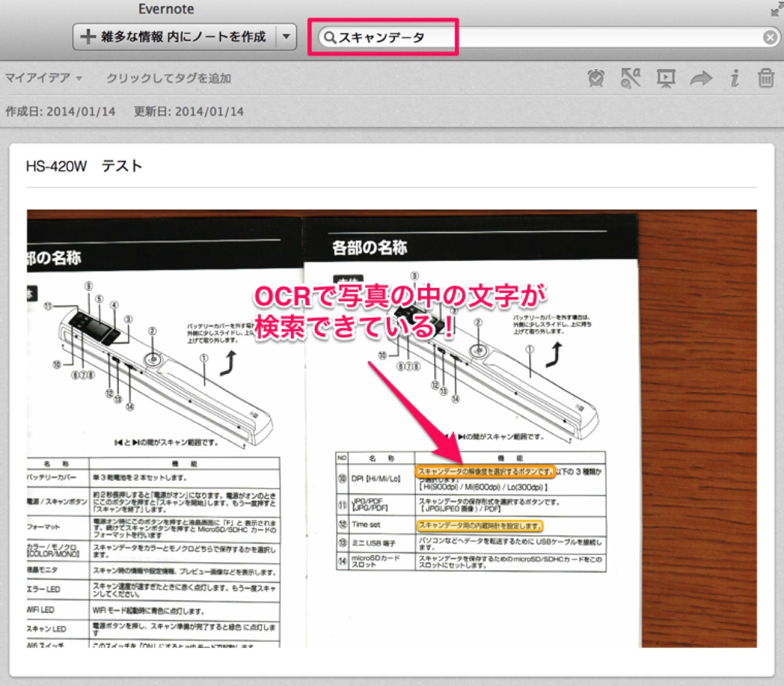Select the creation date 作成日: 2014/01/14

click(61, 111)
